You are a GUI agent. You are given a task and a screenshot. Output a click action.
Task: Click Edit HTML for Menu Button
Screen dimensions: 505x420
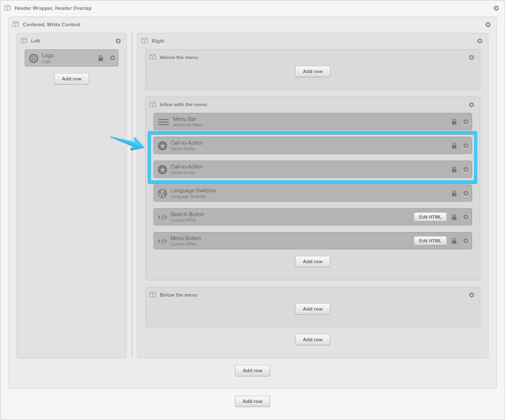[x=430, y=241]
